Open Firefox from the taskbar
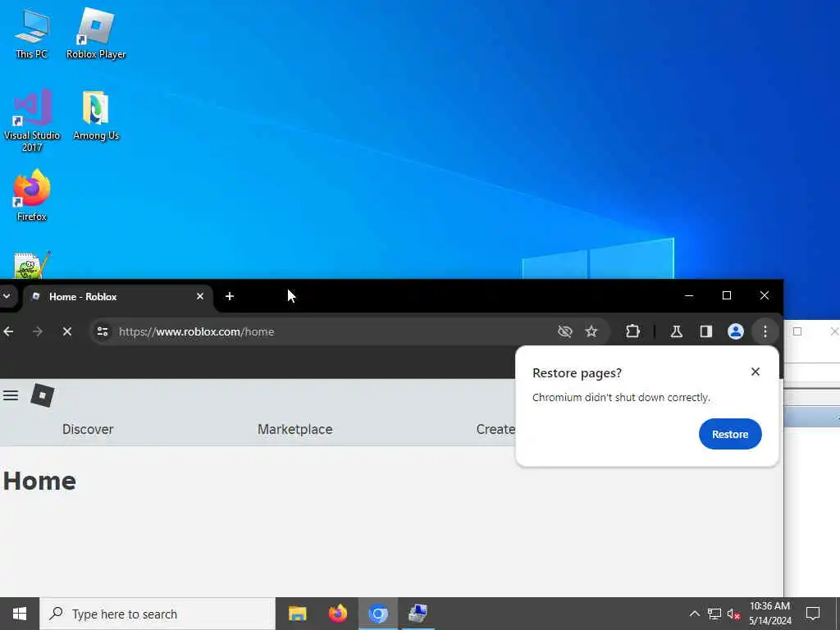 [x=337, y=614]
